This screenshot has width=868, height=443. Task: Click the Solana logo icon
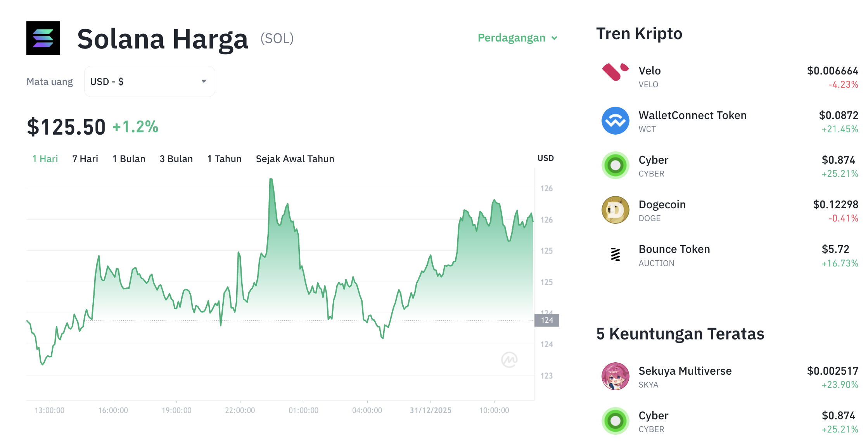pos(43,38)
